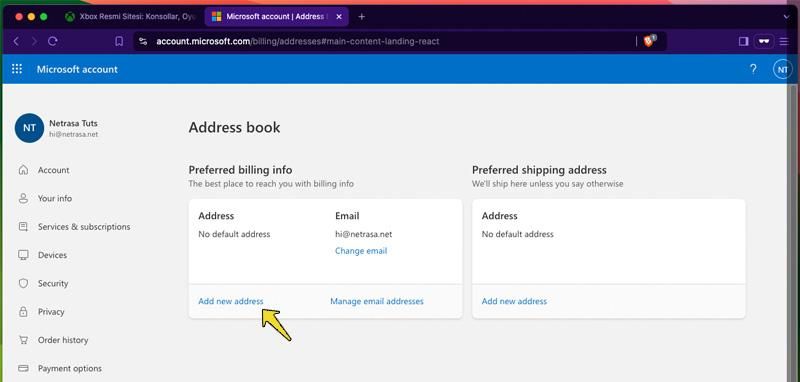Click the Your info person icon
This screenshot has width=800, height=382.
(x=23, y=198)
